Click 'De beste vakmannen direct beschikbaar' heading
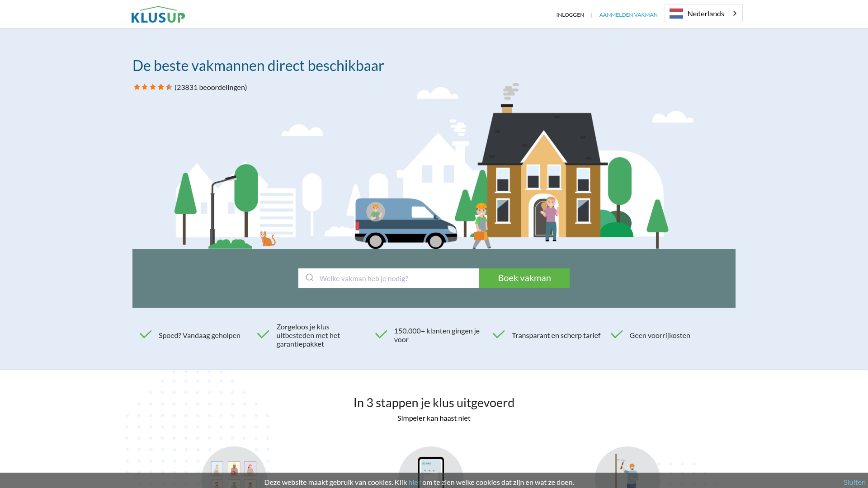Viewport: 868px width, 488px height. click(258, 66)
